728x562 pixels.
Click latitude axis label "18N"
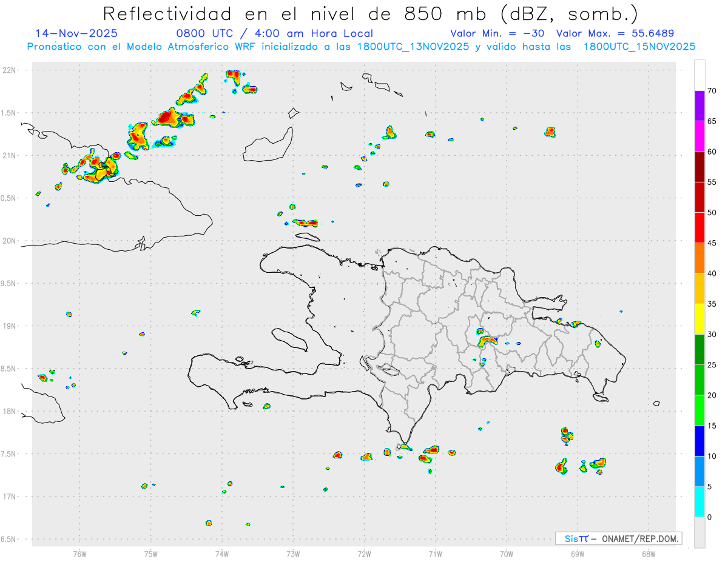(x=10, y=411)
